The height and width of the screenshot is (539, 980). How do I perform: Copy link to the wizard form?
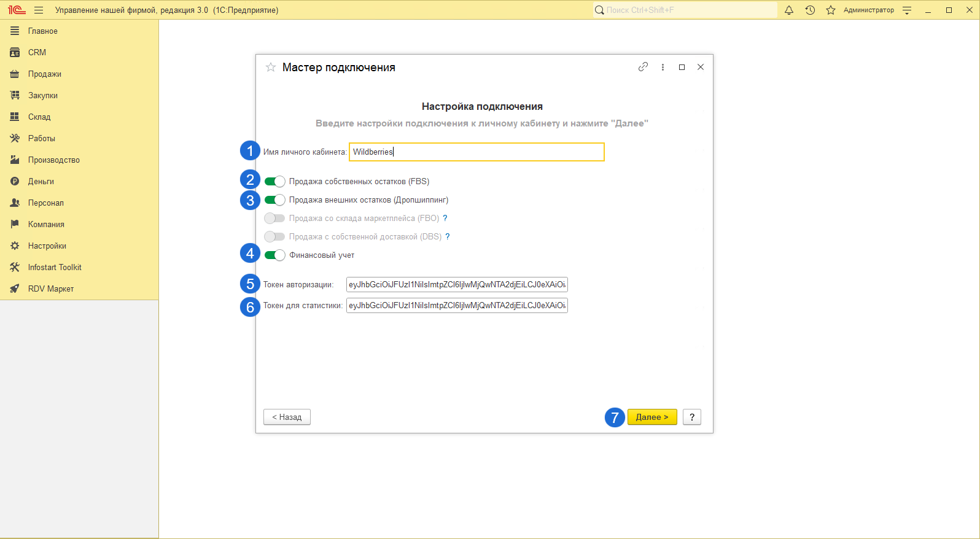[643, 67]
